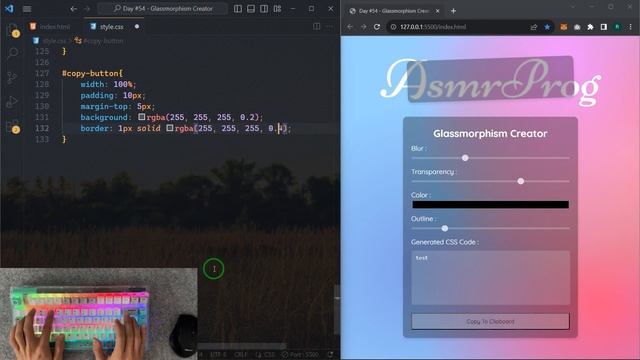Open a new browser tab
The image size is (640, 360).
tap(453, 11)
